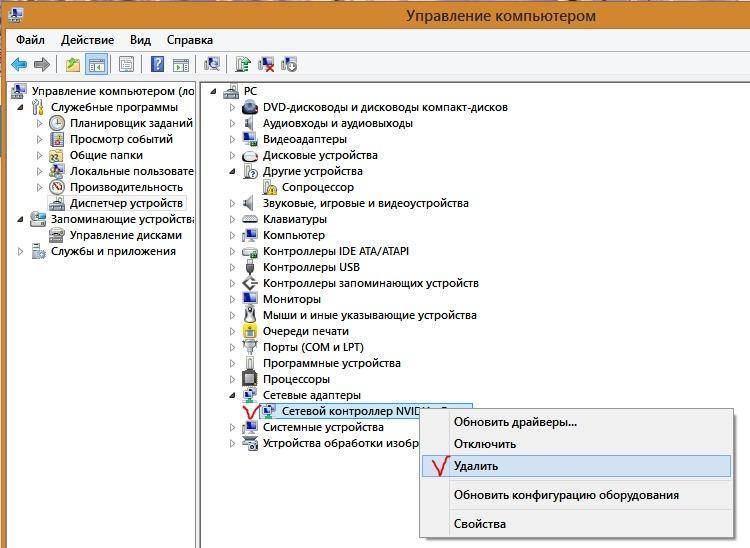750x548 pixels.
Task: Expand the Общие папки node
Action: [x=40, y=155]
